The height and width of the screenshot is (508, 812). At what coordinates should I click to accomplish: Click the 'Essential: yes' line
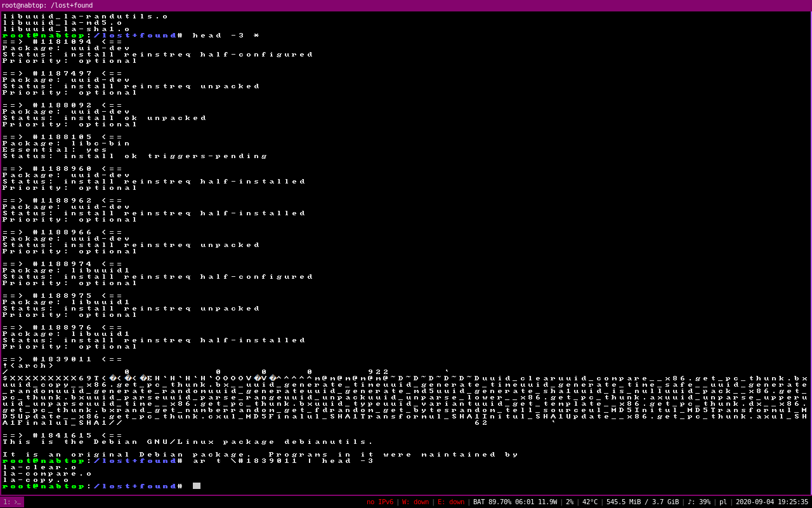55,149
